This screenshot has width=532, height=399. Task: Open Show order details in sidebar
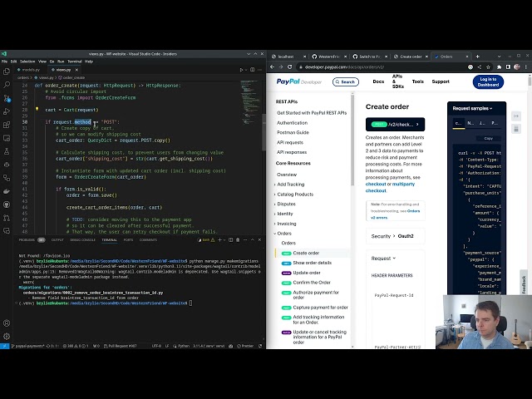pyautogui.click(x=313, y=263)
